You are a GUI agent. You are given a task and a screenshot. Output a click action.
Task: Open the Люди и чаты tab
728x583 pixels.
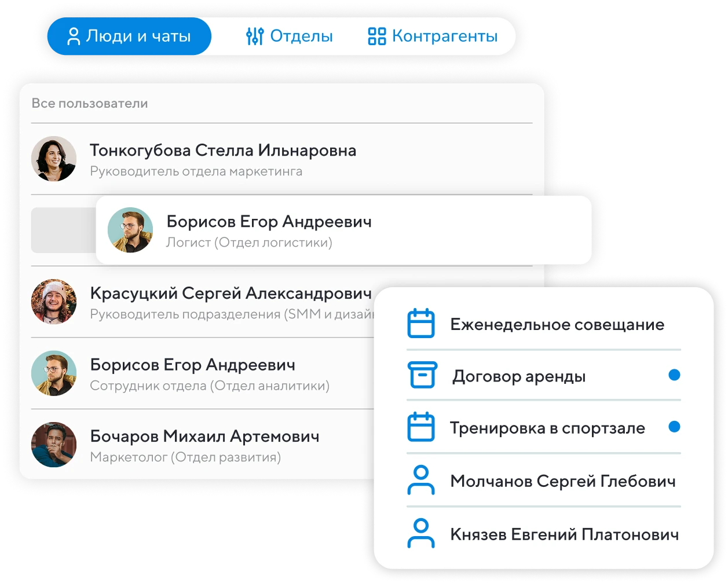[129, 36]
